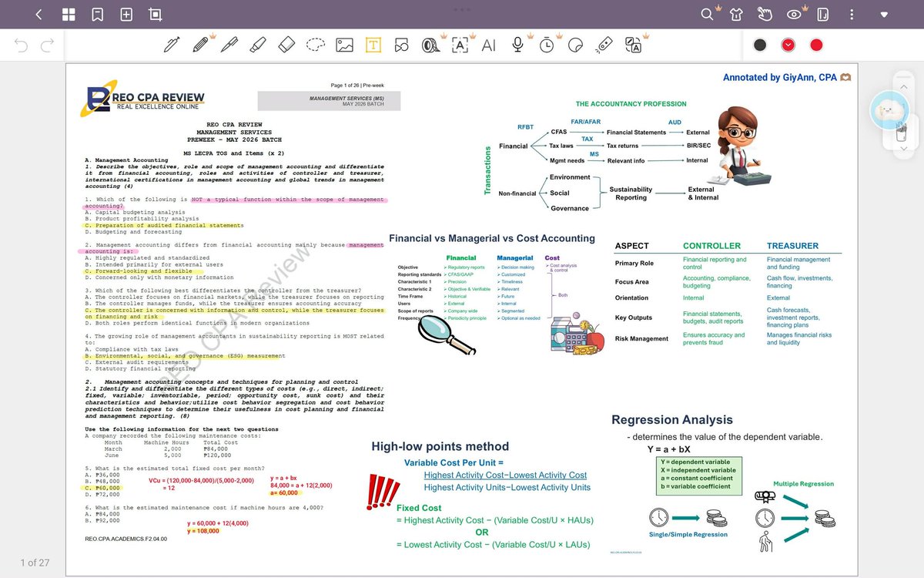Viewport: 924px width, 578px height.
Task: Tap 'THE ACCOUNTANCY PROFESSION' heading
Action: coord(631,104)
